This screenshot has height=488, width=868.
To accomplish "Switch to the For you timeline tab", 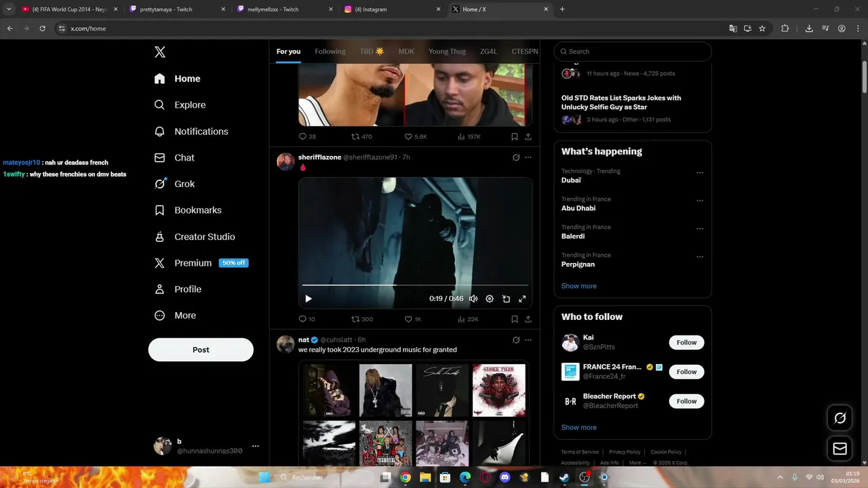I will click(288, 52).
